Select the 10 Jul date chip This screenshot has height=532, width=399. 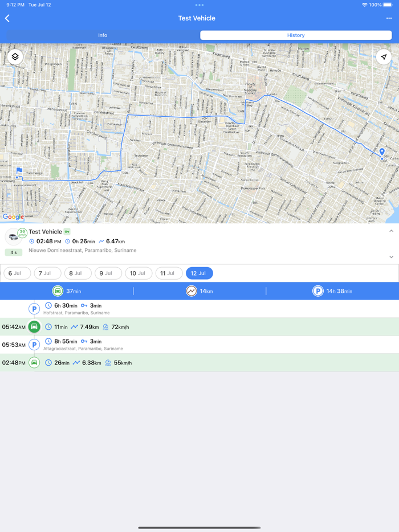pyautogui.click(x=139, y=273)
